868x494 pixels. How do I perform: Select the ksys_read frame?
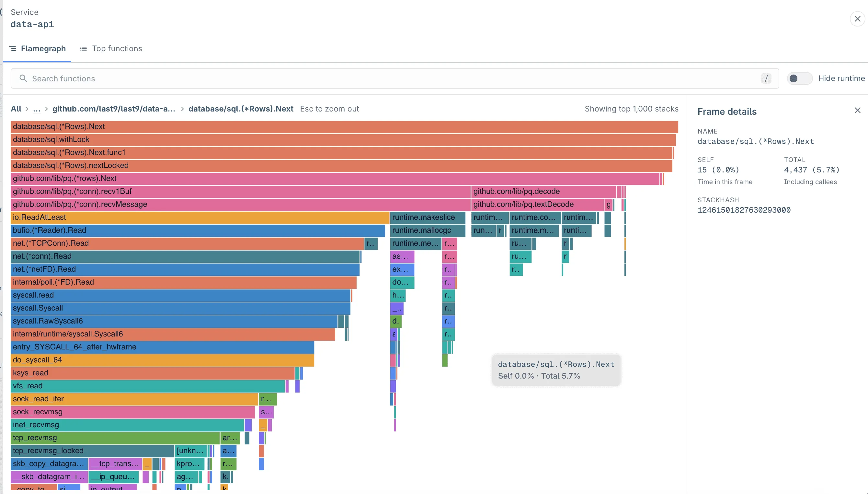(x=153, y=373)
